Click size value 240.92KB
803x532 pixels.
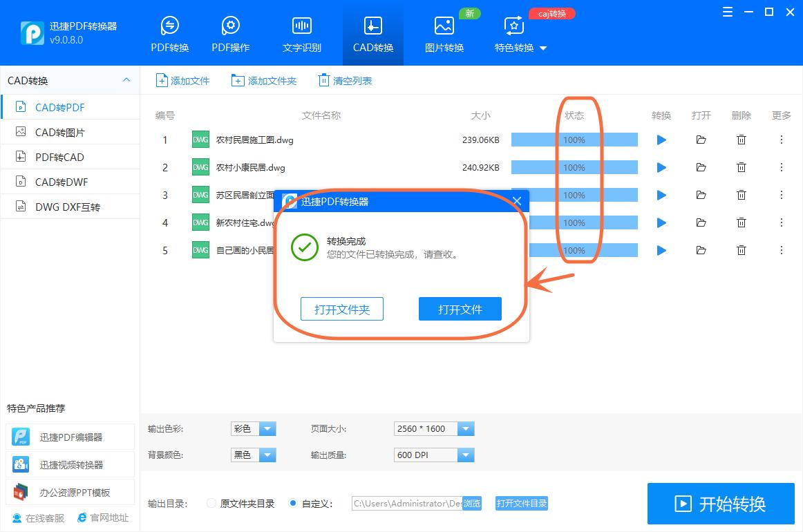click(x=480, y=167)
